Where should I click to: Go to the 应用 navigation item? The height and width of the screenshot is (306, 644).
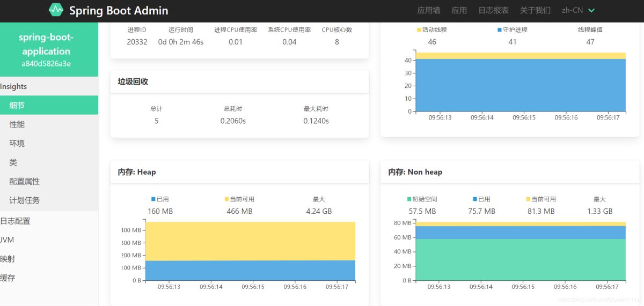coord(459,10)
